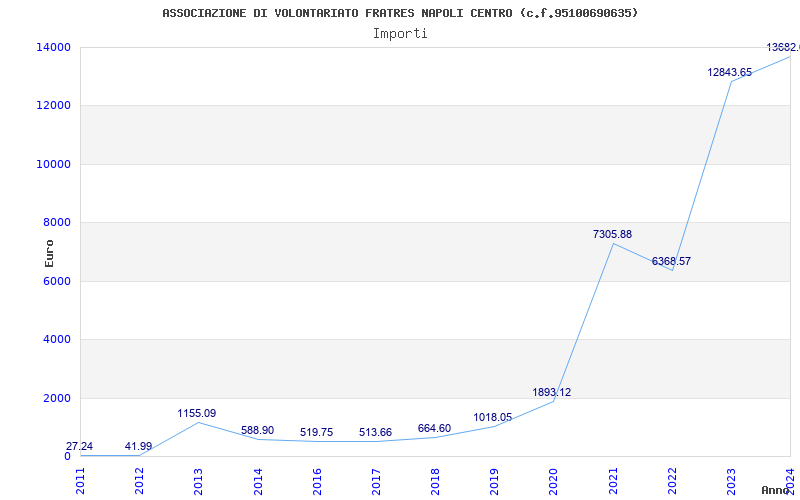This screenshot has height=500, width=800.
Task: Click the 0 y-axis tick label
Action: pyautogui.click(x=67, y=456)
